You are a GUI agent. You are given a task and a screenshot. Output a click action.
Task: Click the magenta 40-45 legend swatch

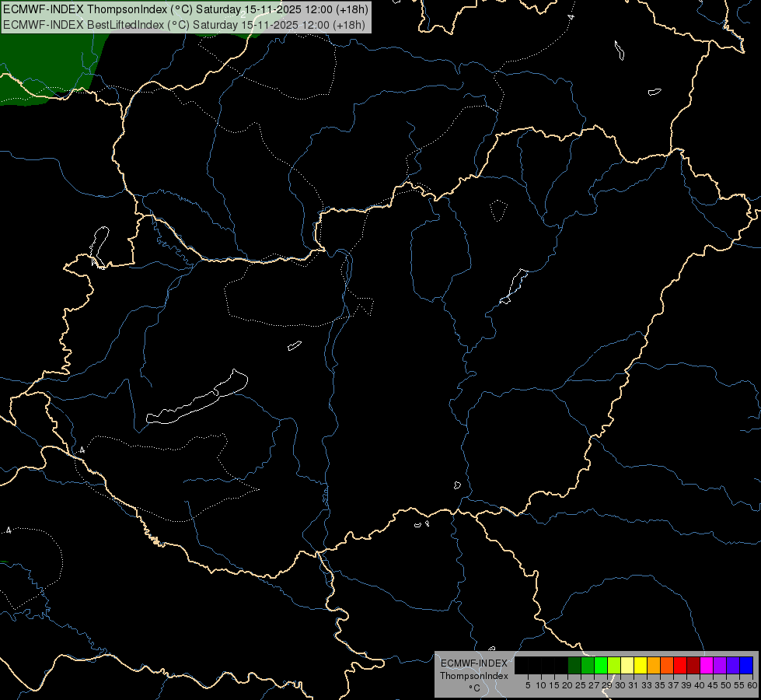(x=707, y=665)
